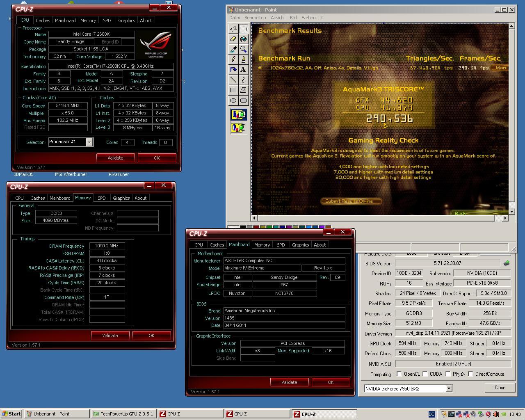Select the Text tool in Paint

(244, 70)
